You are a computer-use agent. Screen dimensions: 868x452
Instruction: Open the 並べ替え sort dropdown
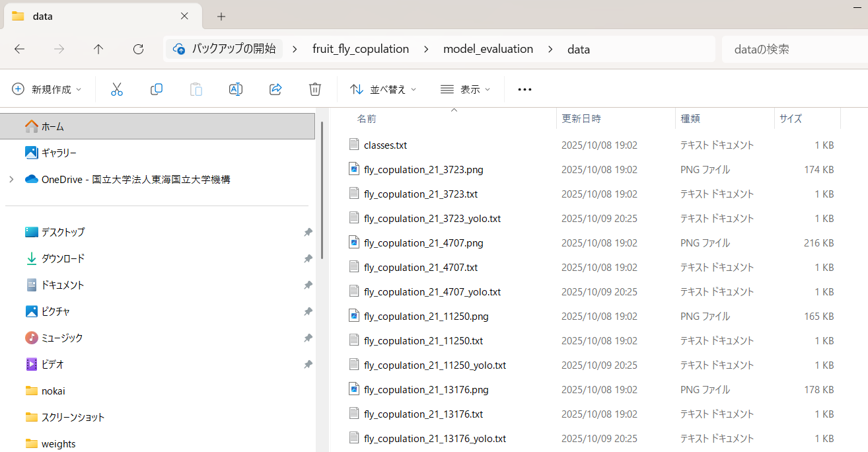(383, 89)
